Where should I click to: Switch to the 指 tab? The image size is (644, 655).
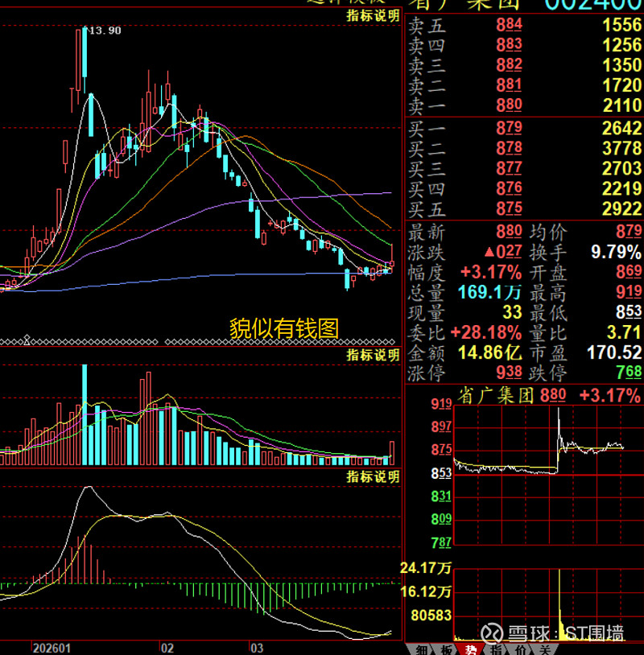(496, 650)
